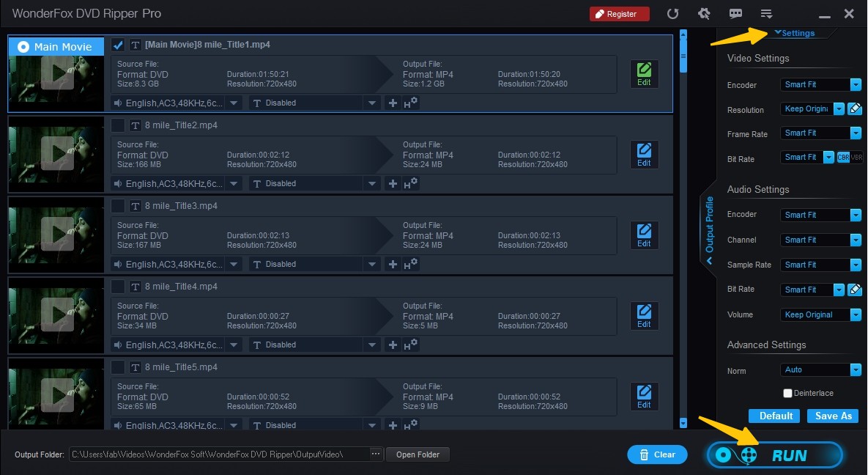Click the RUN button to start ripping

pos(774,454)
